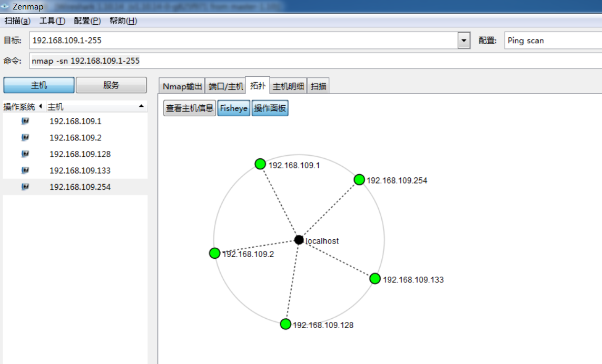Click OS icon beside 192.168.109.254 in host list
Screen dimensions: 602x364
click(x=25, y=187)
